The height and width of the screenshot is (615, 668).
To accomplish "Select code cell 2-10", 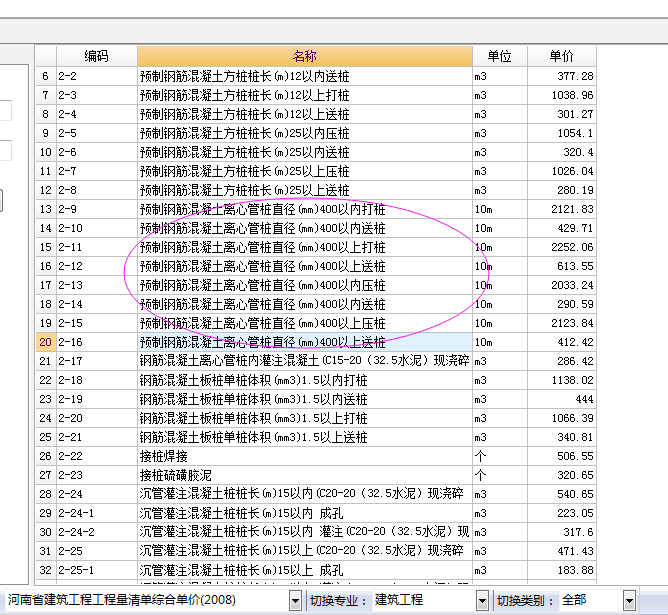I will (x=97, y=228).
